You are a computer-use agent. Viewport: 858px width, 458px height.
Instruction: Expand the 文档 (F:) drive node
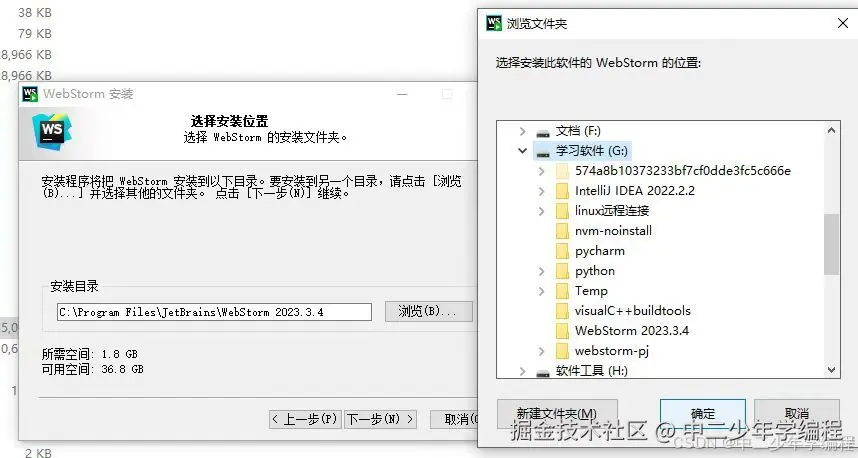click(x=523, y=131)
